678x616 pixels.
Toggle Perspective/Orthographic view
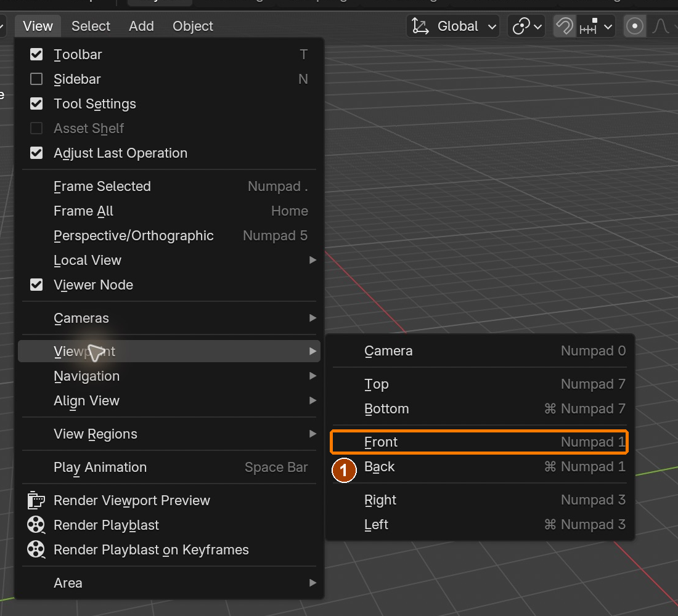[x=169, y=235]
